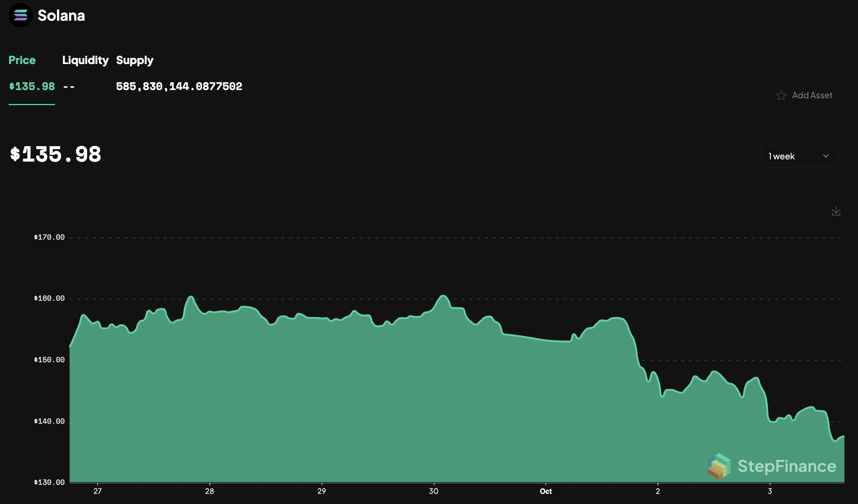Click the Add Asset star icon
This screenshot has height=504, width=858.
pyautogui.click(x=781, y=95)
